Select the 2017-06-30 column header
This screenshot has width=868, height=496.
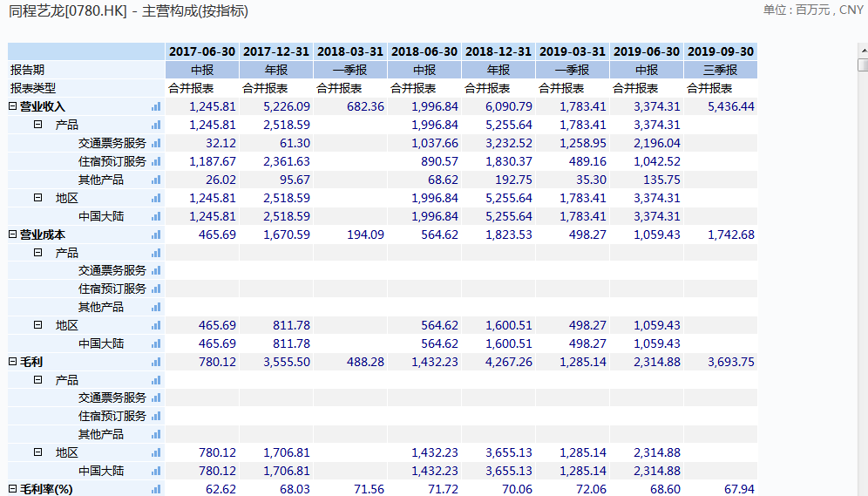point(202,51)
